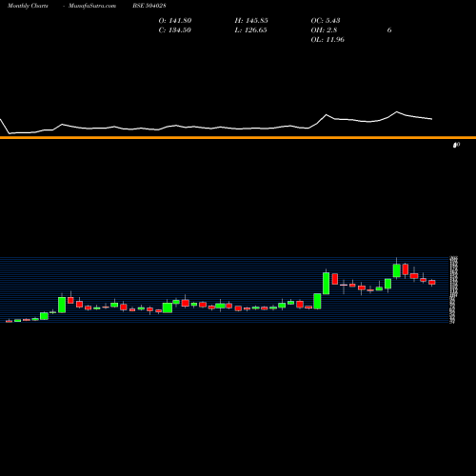The height and width of the screenshot is (476, 476).
Task: Click the 'Monthly Charts' title text
Action: pyautogui.click(x=28, y=6)
